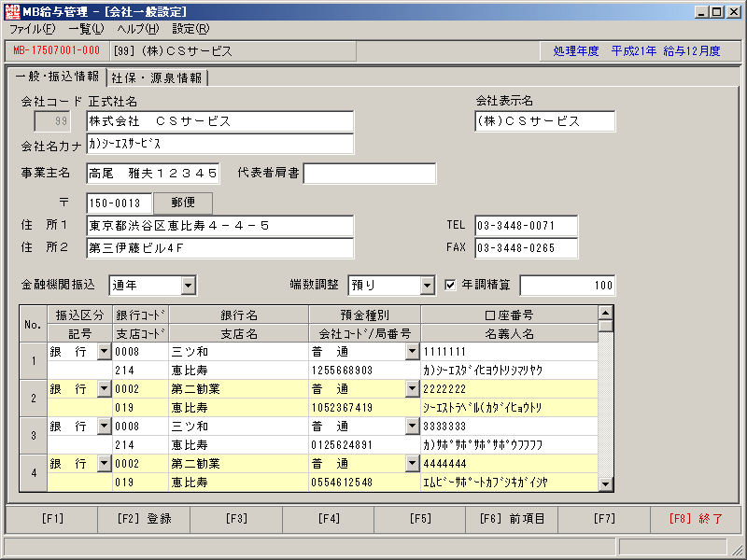
Task: Open the ファイル(F) menu
Action: (x=33, y=29)
